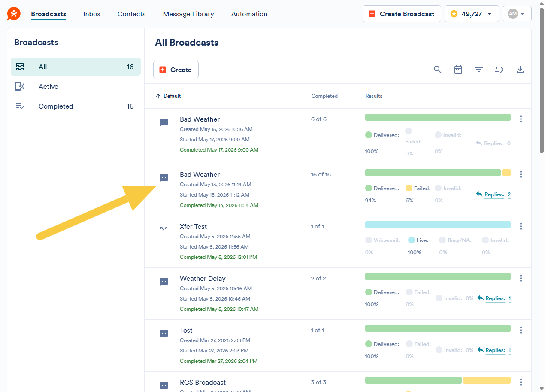
Task: Open the three-dot menu for Weather Delay
Action: click(x=521, y=278)
